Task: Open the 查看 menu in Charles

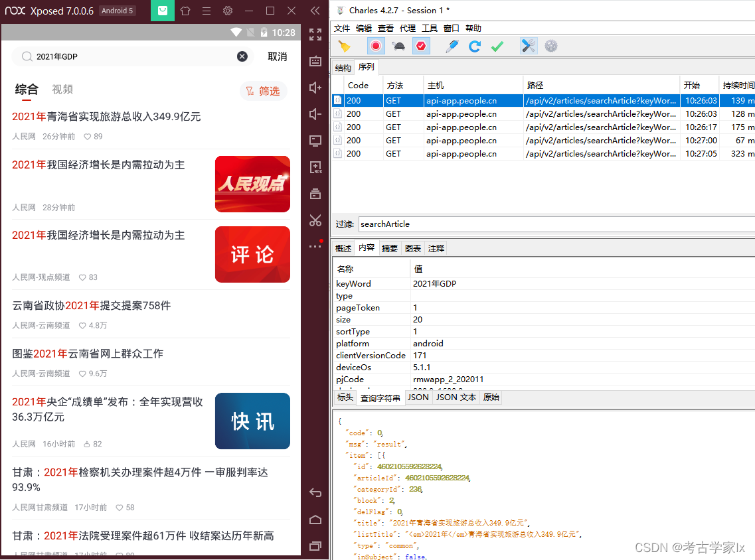Action: click(386, 29)
